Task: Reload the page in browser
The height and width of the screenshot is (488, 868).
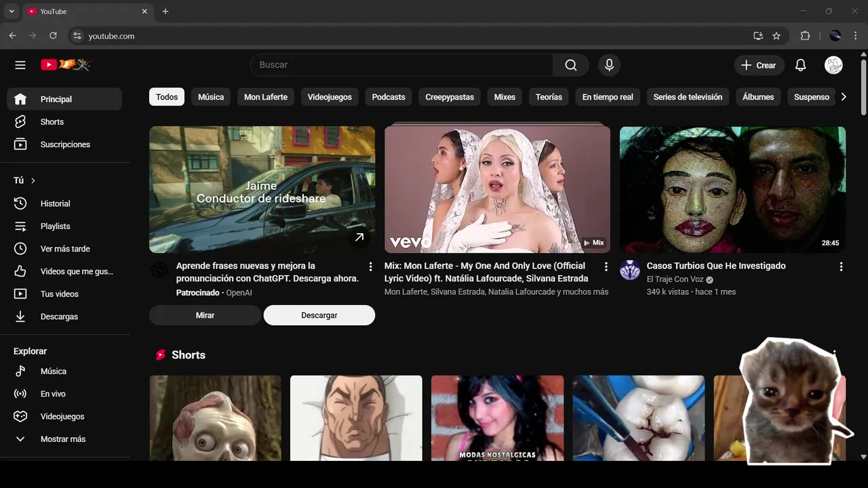Action: (53, 36)
